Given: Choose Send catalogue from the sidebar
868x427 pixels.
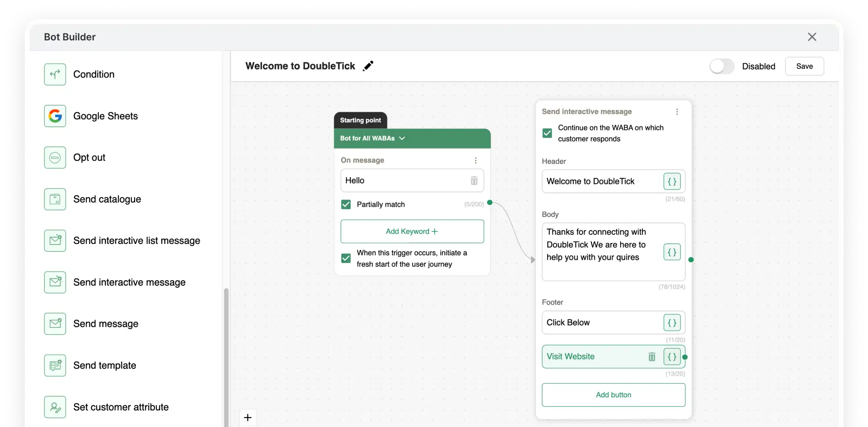Looking at the screenshot, I should [107, 199].
